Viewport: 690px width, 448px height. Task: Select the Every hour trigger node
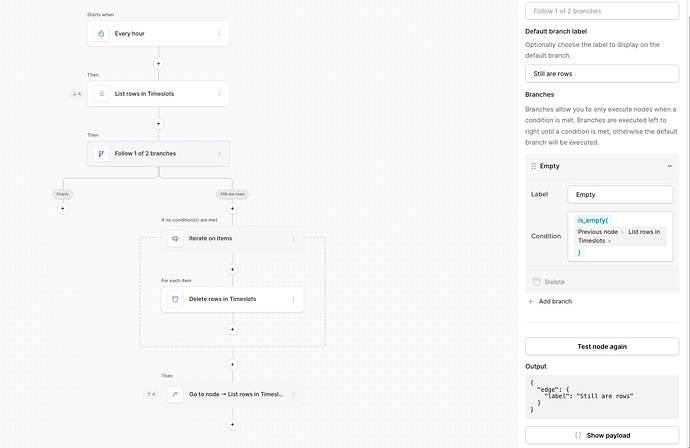point(158,33)
